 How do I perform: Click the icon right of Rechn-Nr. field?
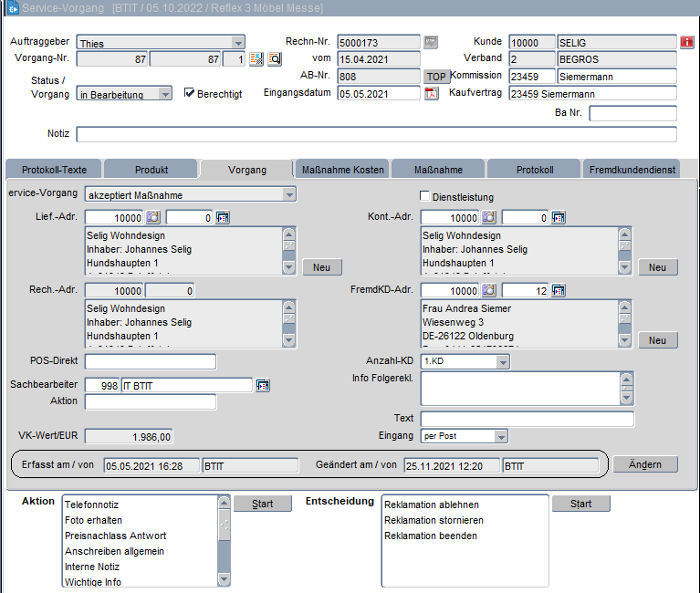pyautogui.click(x=431, y=42)
